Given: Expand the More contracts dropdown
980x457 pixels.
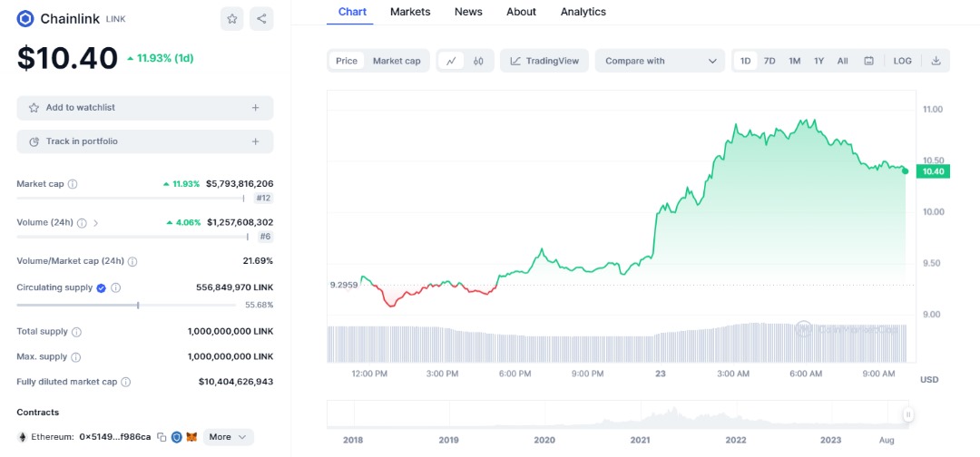Looking at the screenshot, I should point(228,437).
